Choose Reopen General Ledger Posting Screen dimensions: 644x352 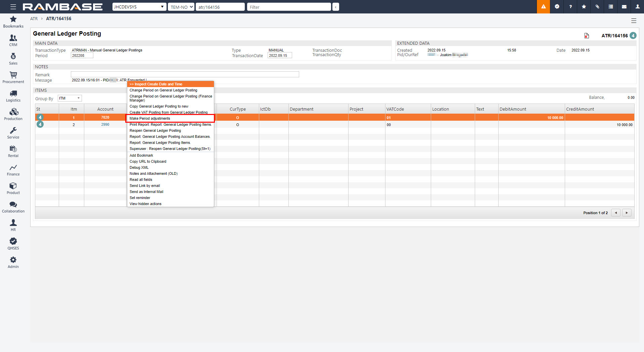(155, 130)
